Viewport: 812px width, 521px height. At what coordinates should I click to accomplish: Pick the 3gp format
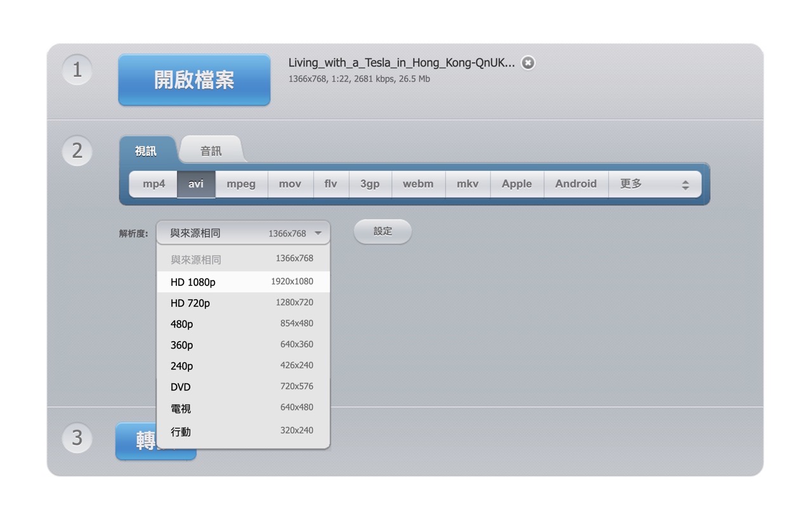click(x=370, y=184)
